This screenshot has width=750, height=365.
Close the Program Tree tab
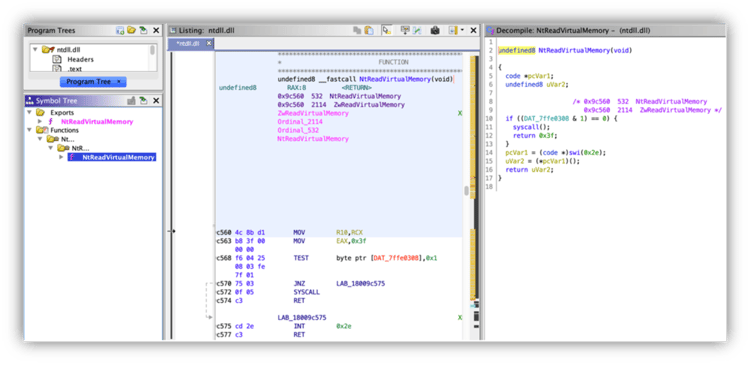pos(119,82)
